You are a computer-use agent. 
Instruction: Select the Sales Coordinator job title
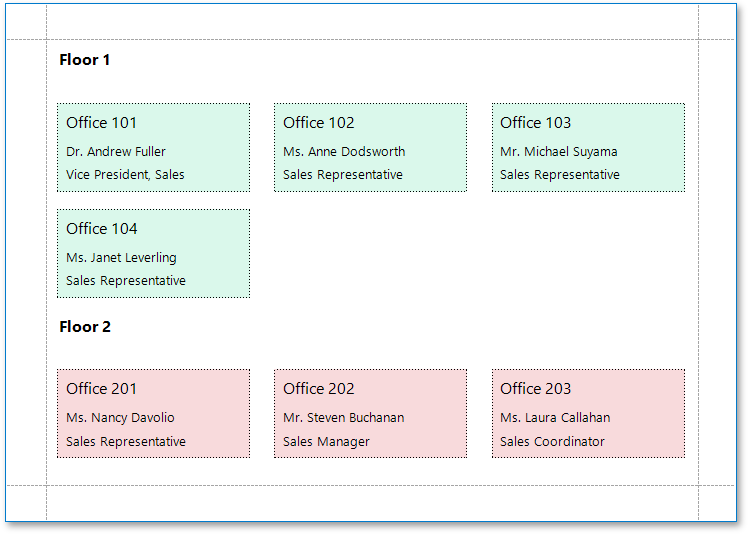tap(552, 442)
